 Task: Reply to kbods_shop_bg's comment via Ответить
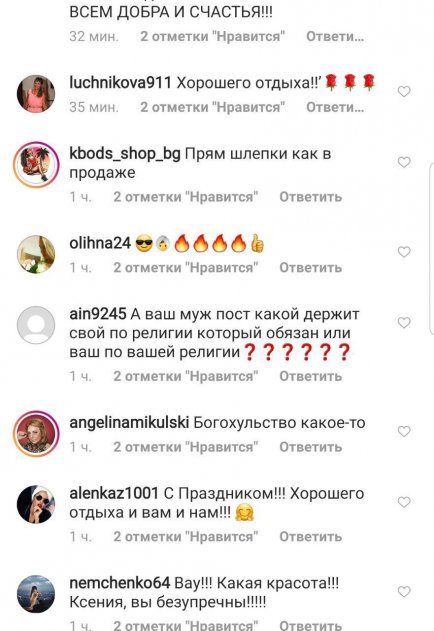pyautogui.click(x=310, y=197)
